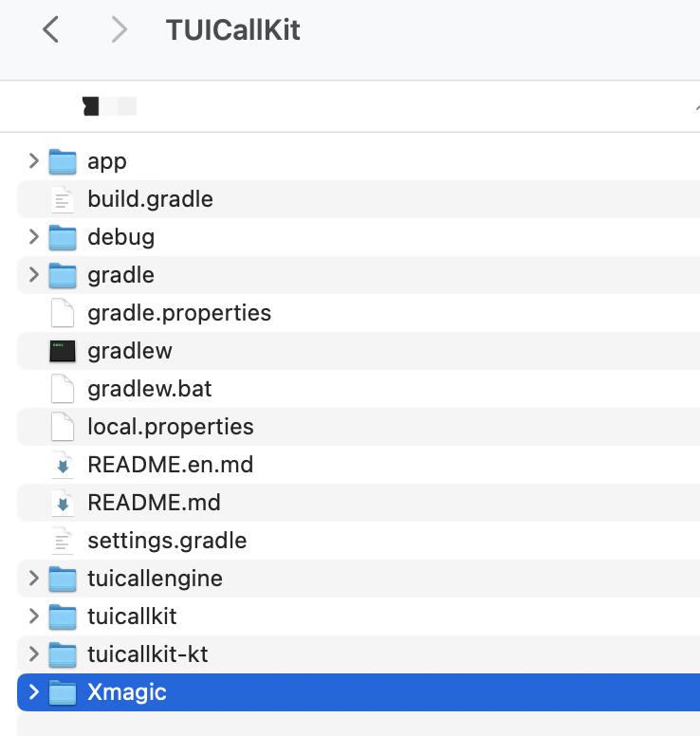700x736 pixels.
Task: Click the TUICallKit window title
Action: coord(233,30)
